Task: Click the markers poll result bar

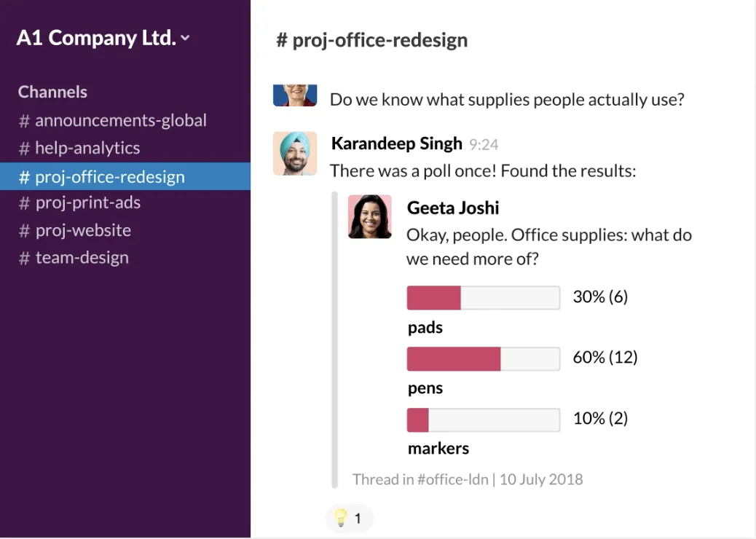Action: coord(484,420)
